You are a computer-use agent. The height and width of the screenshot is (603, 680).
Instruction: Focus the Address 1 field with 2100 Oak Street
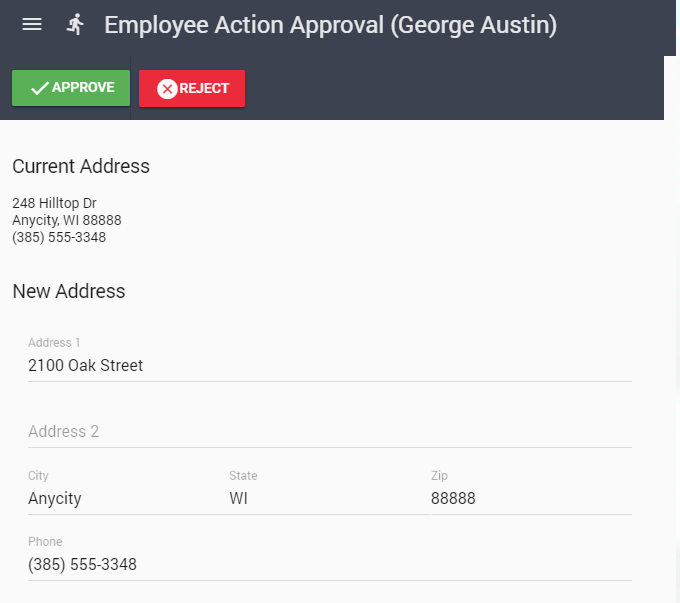coord(329,366)
